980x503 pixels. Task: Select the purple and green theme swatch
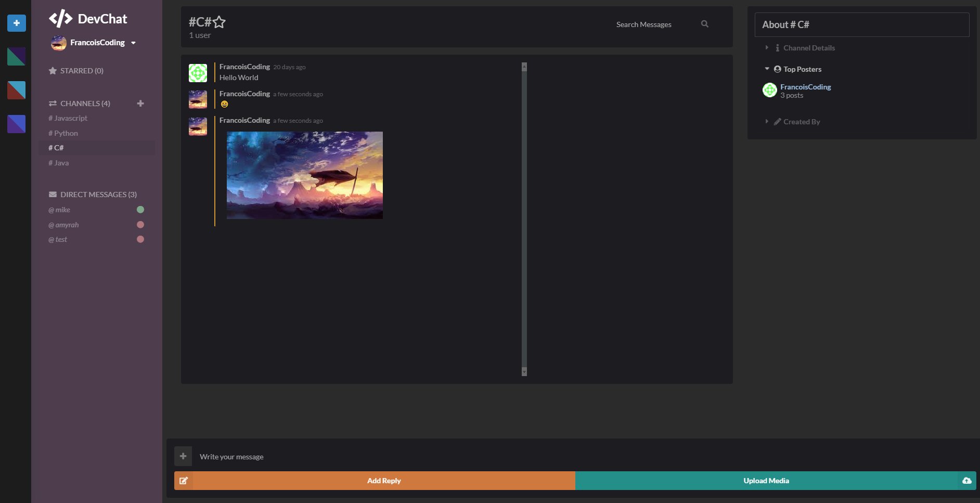17,57
